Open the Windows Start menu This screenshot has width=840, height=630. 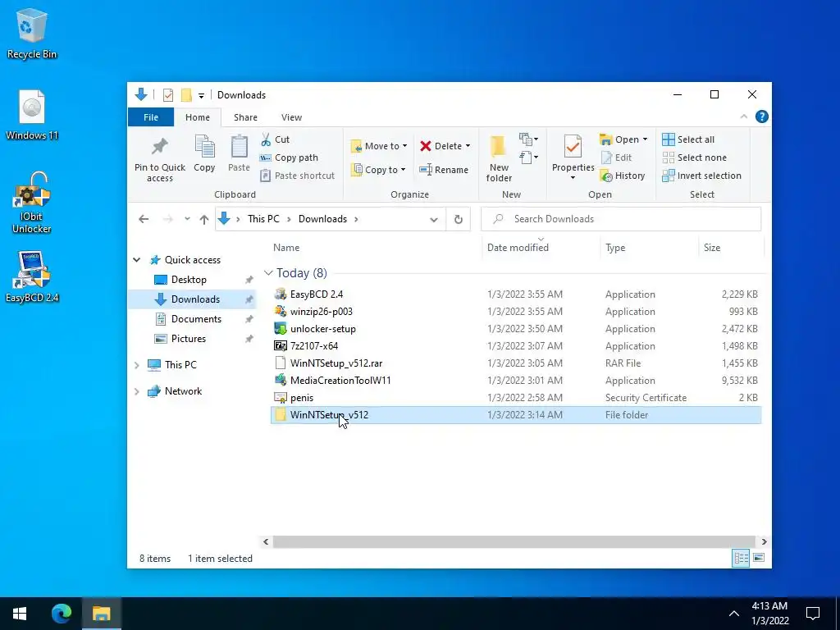click(x=20, y=614)
